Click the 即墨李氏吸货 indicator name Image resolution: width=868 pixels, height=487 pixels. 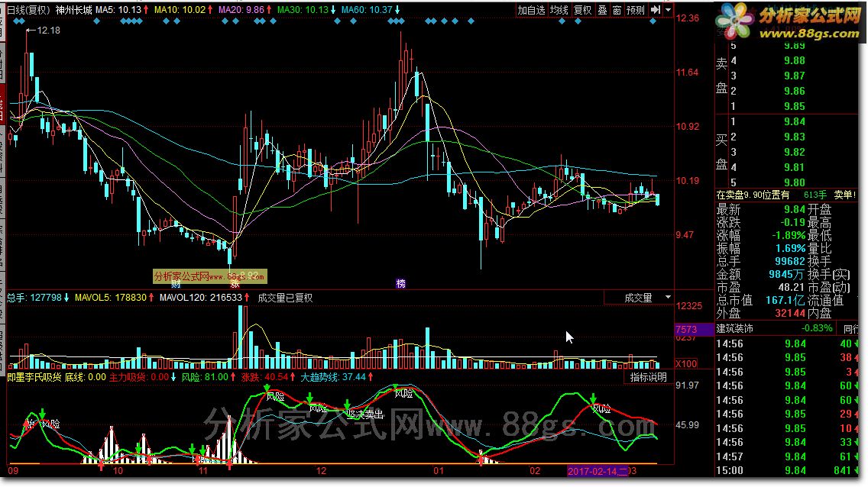click(x=34, y=377)
